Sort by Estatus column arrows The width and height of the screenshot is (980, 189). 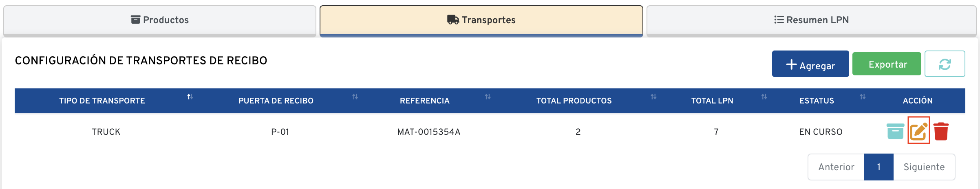pyautogui.click(x=863, y=97)
